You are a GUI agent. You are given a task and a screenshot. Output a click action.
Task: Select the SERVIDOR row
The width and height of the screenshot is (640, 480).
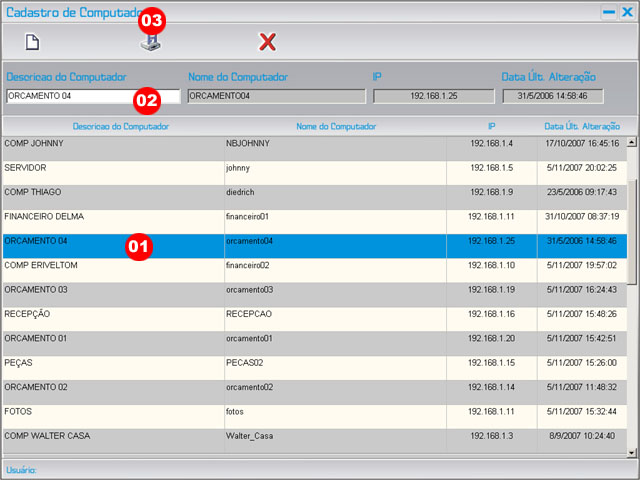tap(110, 168)
